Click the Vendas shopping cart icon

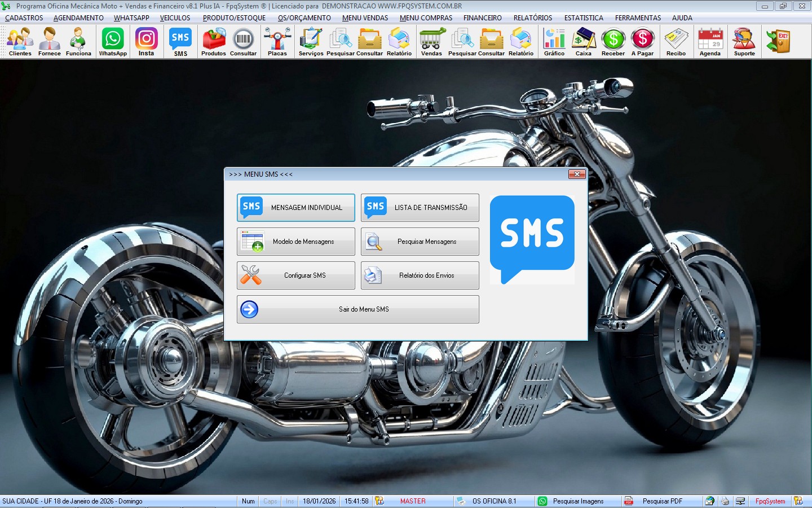pos(431,42)
